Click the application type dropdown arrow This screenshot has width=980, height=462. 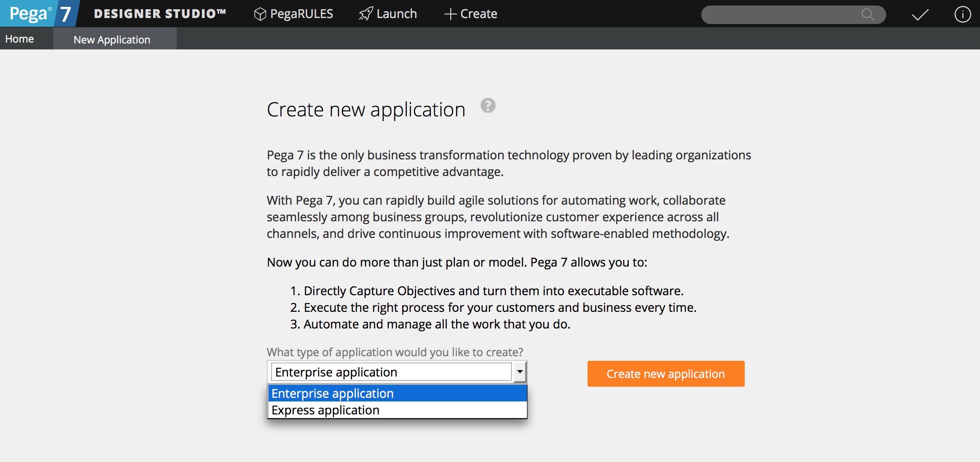520,371
